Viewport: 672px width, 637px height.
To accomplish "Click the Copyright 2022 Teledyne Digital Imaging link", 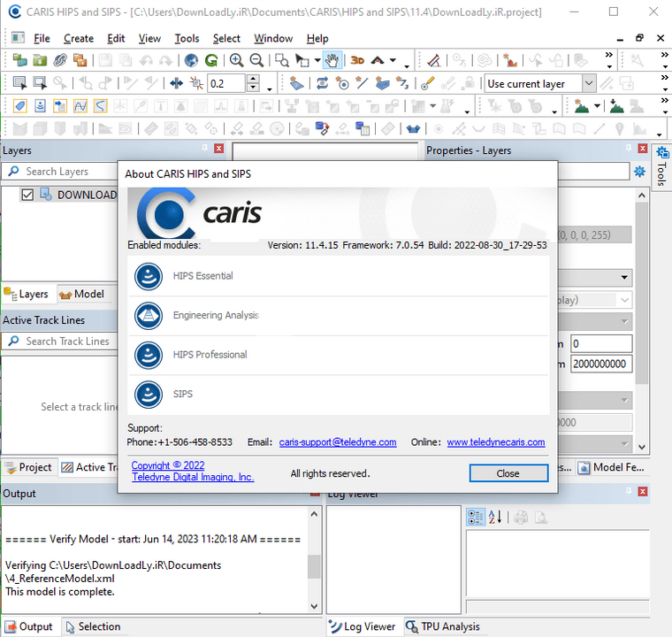I will click(193, 472).
